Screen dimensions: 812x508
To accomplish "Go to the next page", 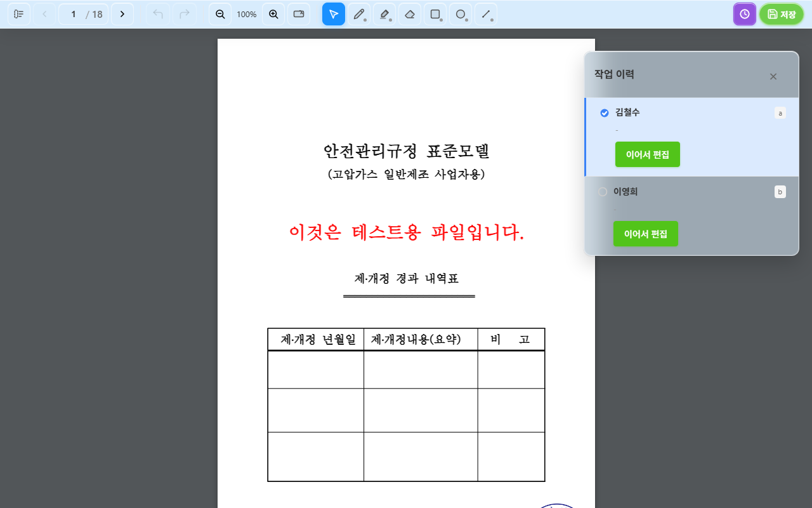I will click(122, 14).
